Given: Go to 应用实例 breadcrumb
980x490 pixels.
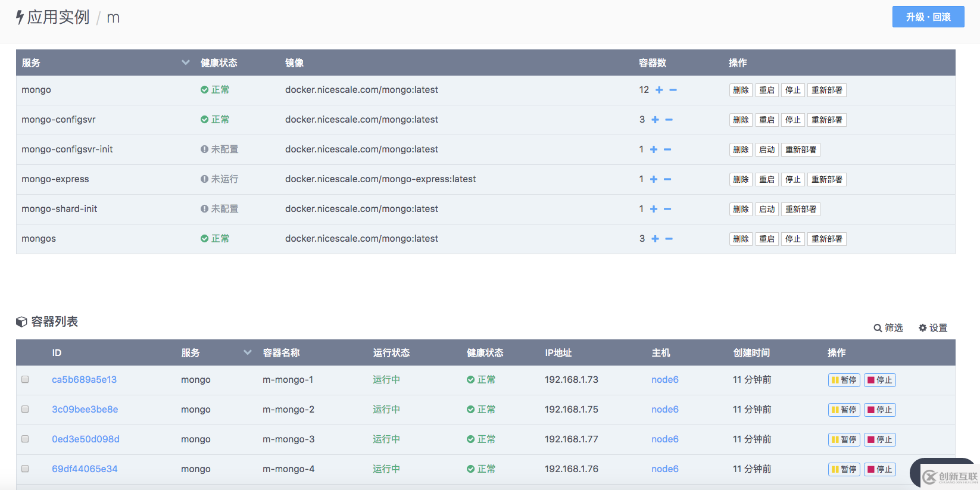Looking at the screenshot, I should pyautogui.click(x=58, y=17).
